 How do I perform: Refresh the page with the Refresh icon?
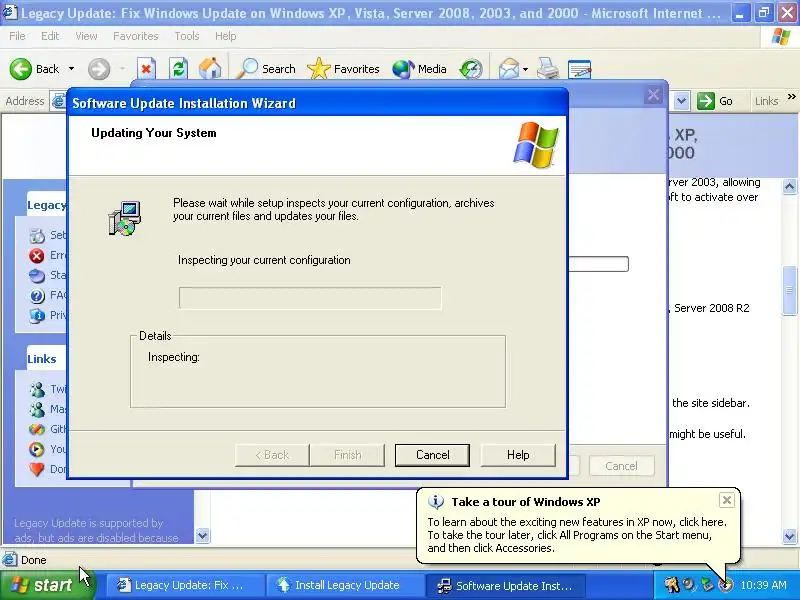tap(179, 69)
